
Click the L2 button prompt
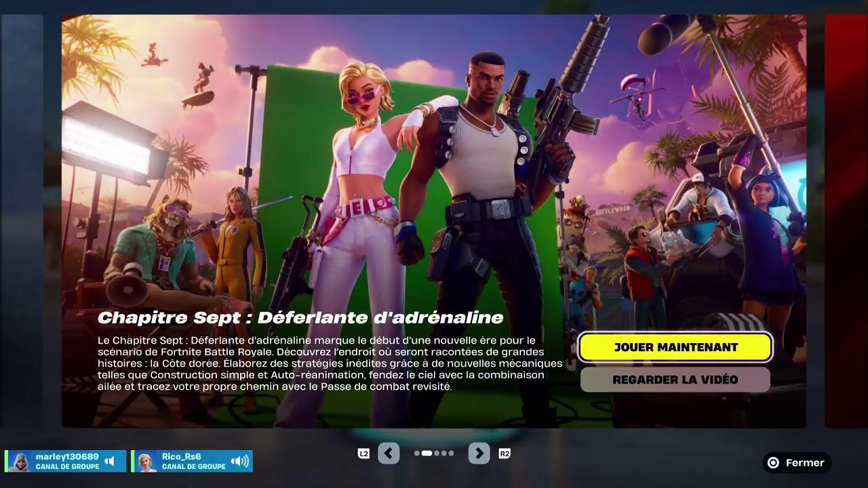pyautogui.click(x=363, y=453)
